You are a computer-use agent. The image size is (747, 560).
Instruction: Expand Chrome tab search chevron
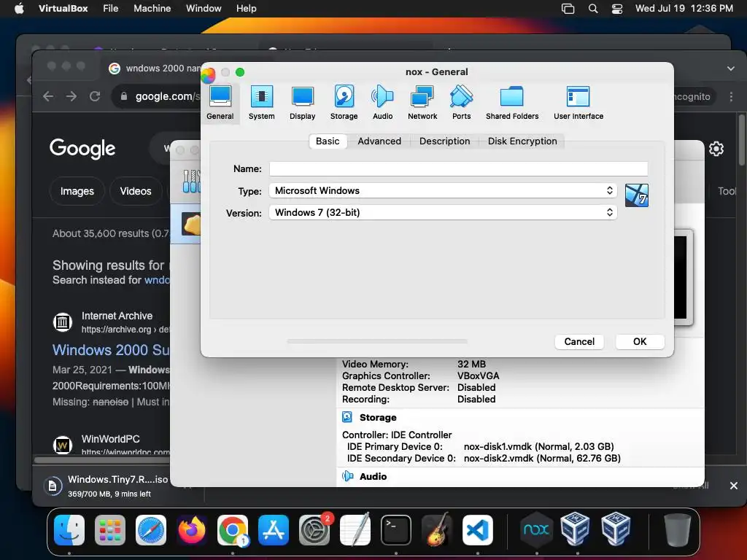[x=731, y=69]
